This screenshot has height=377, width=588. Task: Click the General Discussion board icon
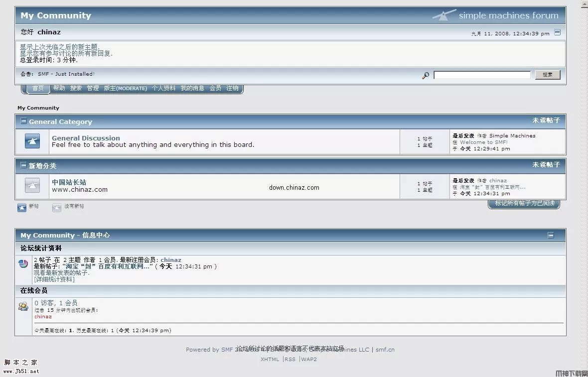tap(32, 141)
